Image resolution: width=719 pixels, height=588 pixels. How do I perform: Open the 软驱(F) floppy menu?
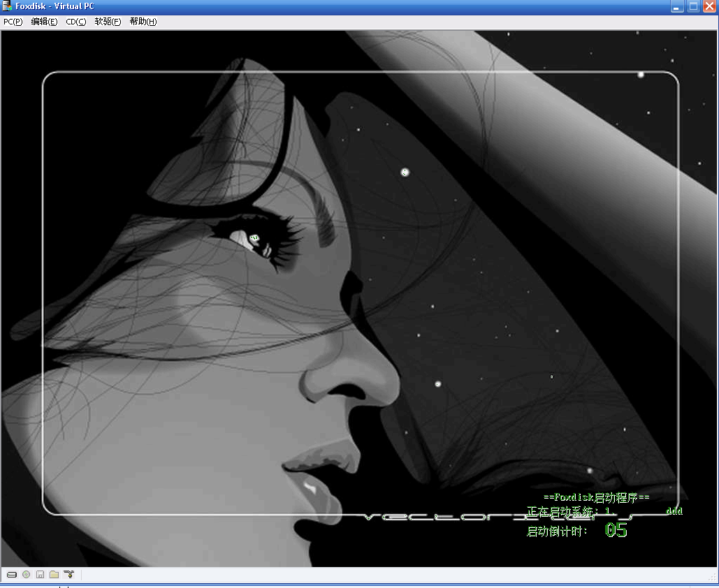(108, 22)
